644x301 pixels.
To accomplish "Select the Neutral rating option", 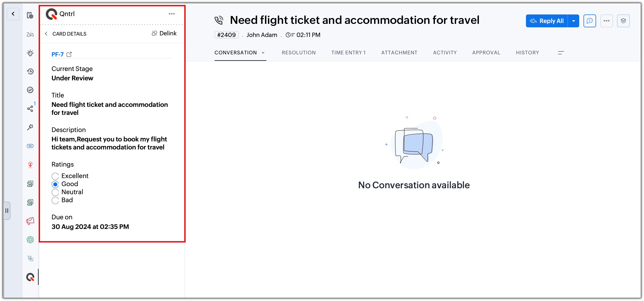I will click(55, 192).
